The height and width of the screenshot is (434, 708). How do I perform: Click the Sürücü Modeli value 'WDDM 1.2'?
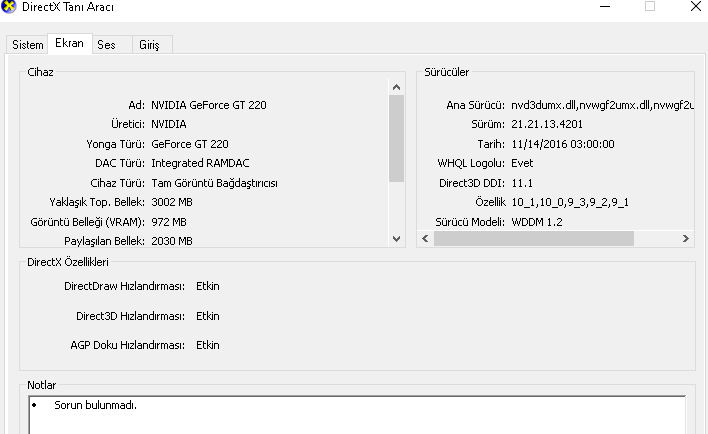click(537, 222)
